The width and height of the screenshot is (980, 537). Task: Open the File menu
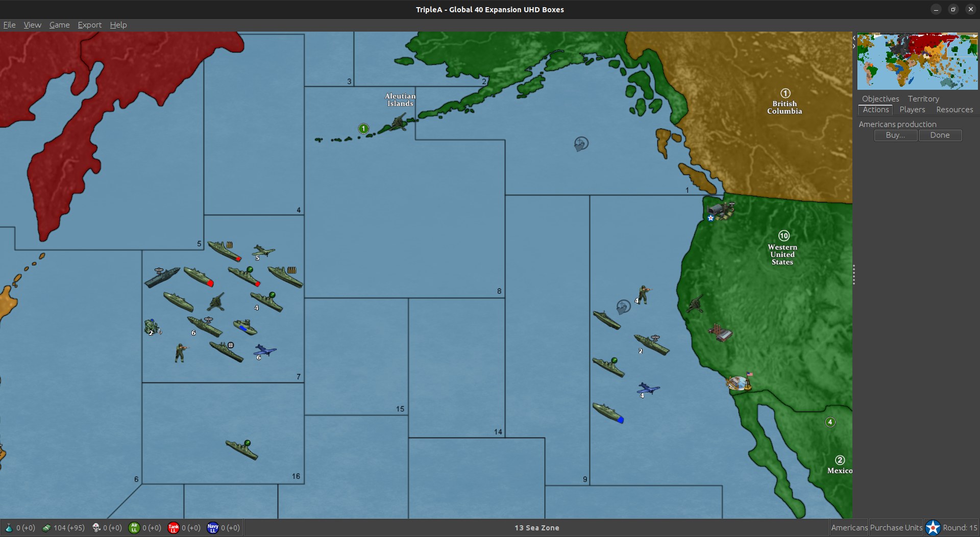pos(9,24)
